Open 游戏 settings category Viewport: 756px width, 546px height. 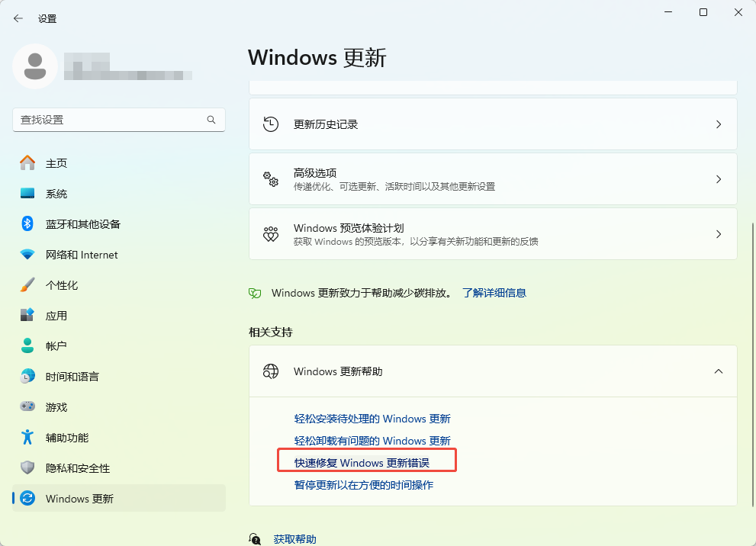(x=118, y=406)
